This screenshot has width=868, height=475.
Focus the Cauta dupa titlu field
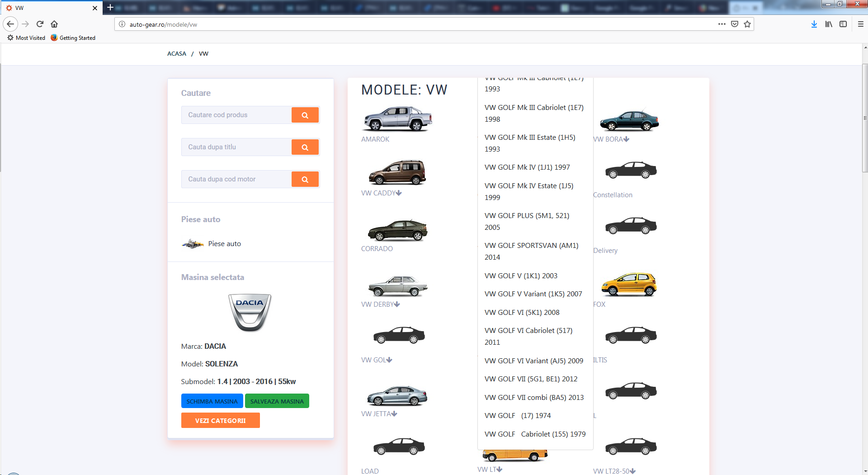tap(236, 147)
